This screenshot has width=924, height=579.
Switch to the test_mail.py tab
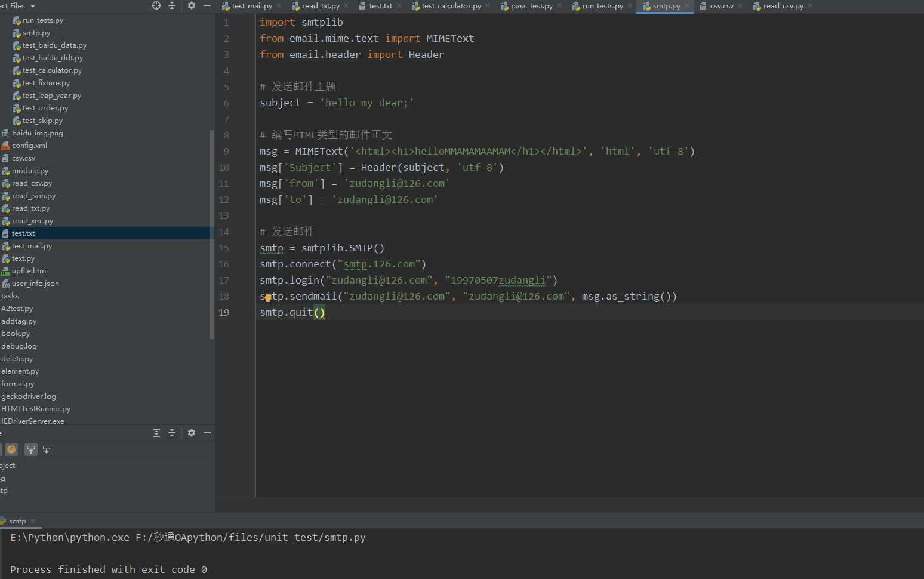pyautogui.click(x=251, y=6)
